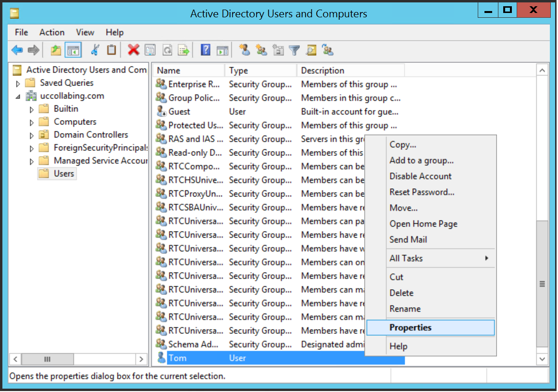Image resolution: width=558 pixels, height=392 pixels.
Task: Open filter options funnel icon
Action: 294,50
